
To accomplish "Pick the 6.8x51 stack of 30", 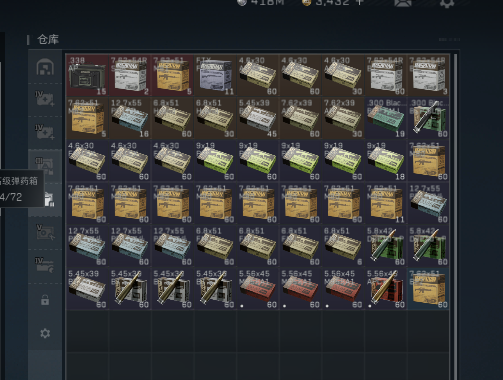I will [x=215, y=118].
